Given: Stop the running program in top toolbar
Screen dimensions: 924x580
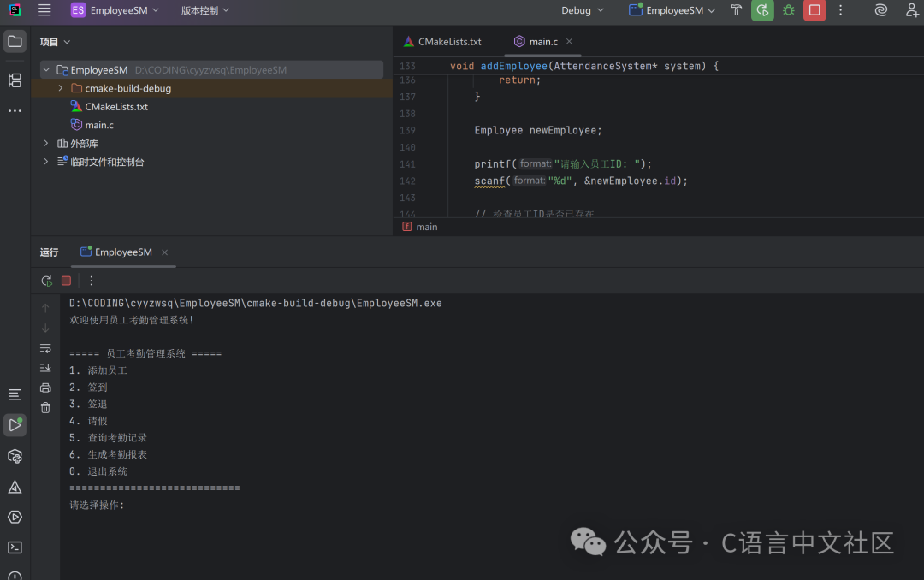Looking at the screenshot, I should (x=814, y=10).
